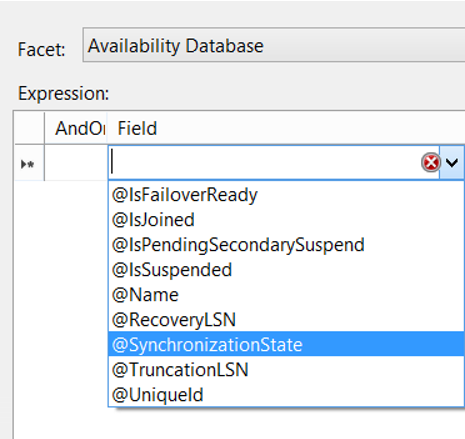Pick @TruncationLSN from field list
Screen dimensions: 465x439
tap(286, 369)
